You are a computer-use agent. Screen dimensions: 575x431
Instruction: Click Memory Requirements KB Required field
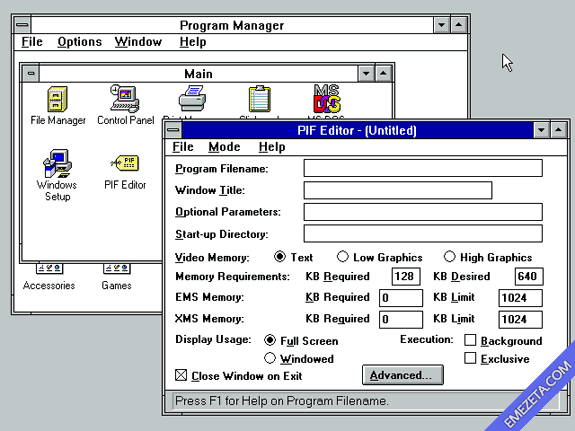click(x=406, y=276)
